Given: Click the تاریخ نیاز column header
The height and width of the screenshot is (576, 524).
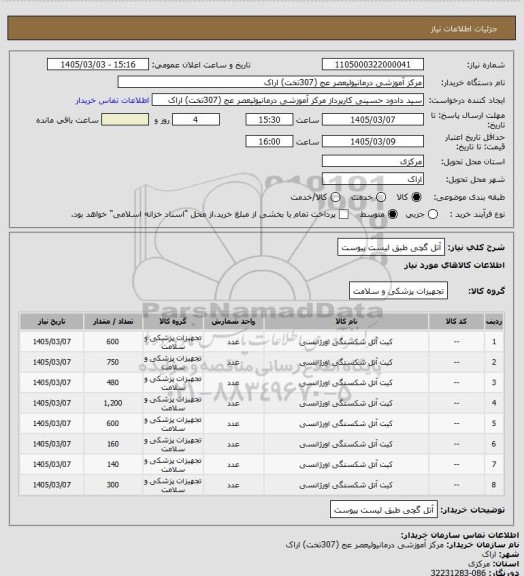Looking at the screenshot, I should (52, 321).
